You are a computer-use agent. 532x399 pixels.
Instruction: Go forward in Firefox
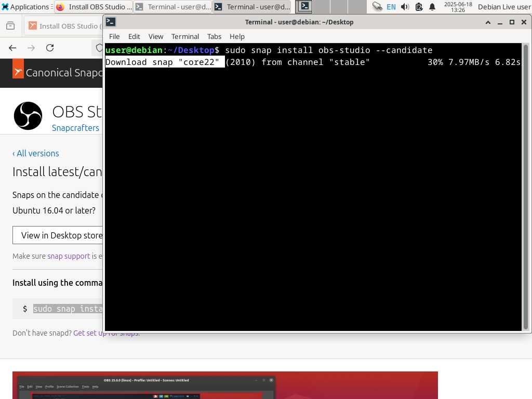31,48
